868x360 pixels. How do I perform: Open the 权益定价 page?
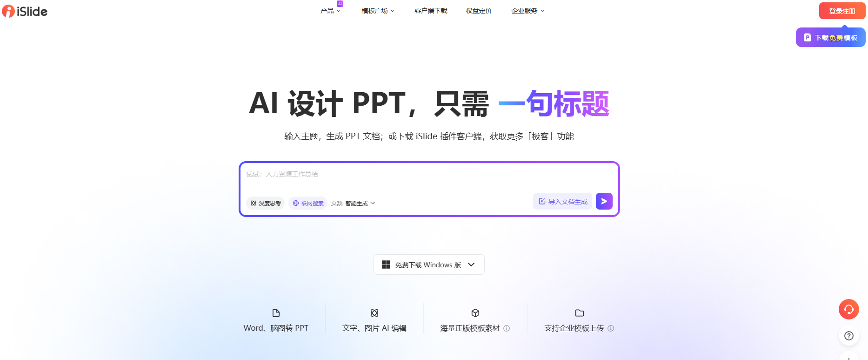point(479,11)
